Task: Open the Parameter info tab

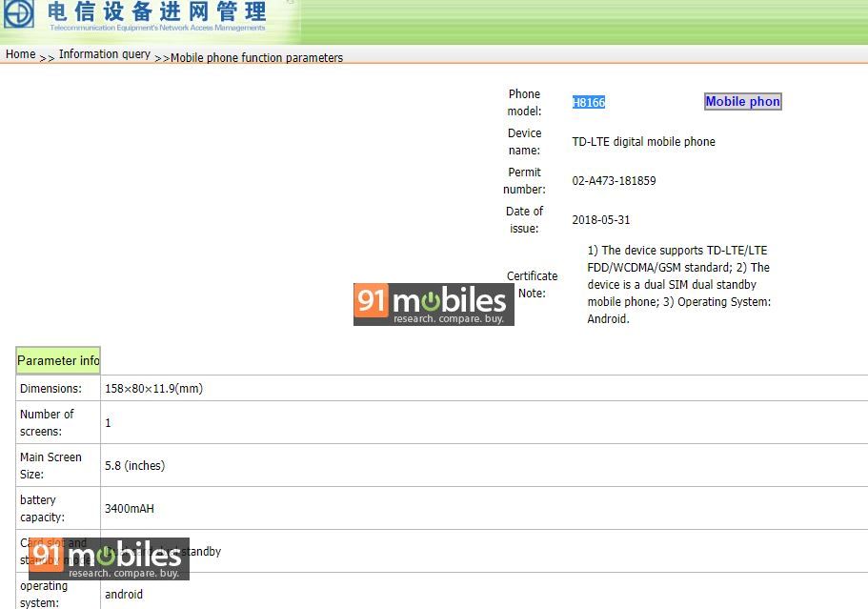Action: 58,360
